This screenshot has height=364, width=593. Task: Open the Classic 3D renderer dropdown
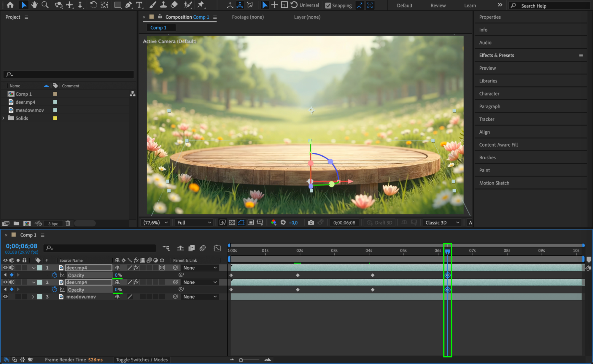[x=442, y=222]
